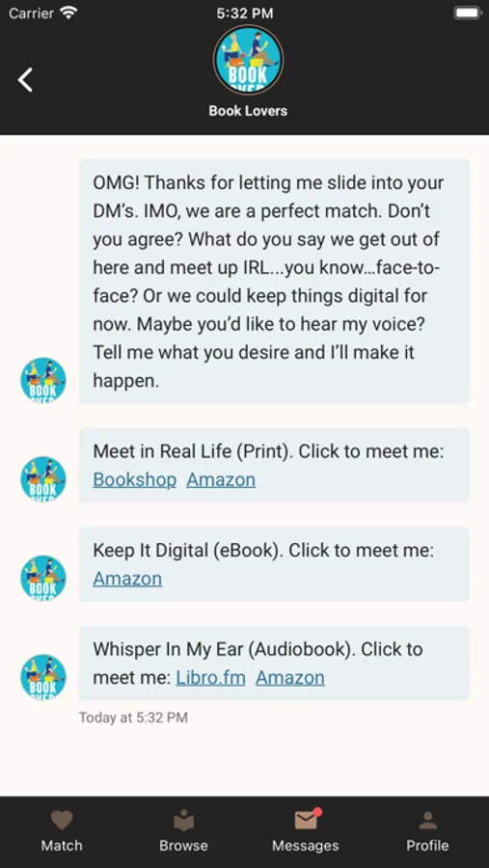Switch to the Browse tab label

184,846
